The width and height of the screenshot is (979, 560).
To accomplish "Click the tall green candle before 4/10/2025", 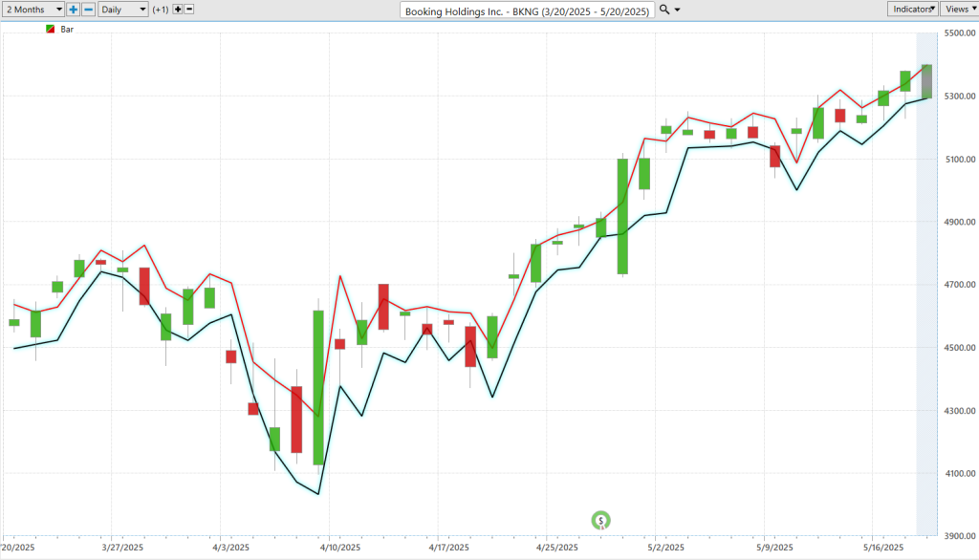I will tap(318, 388).
